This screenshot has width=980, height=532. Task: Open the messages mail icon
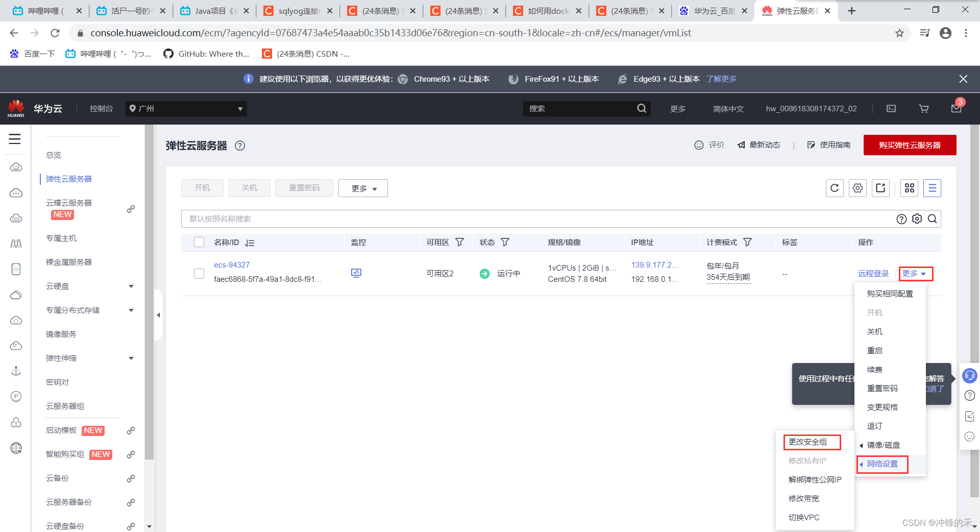point(957,108)
